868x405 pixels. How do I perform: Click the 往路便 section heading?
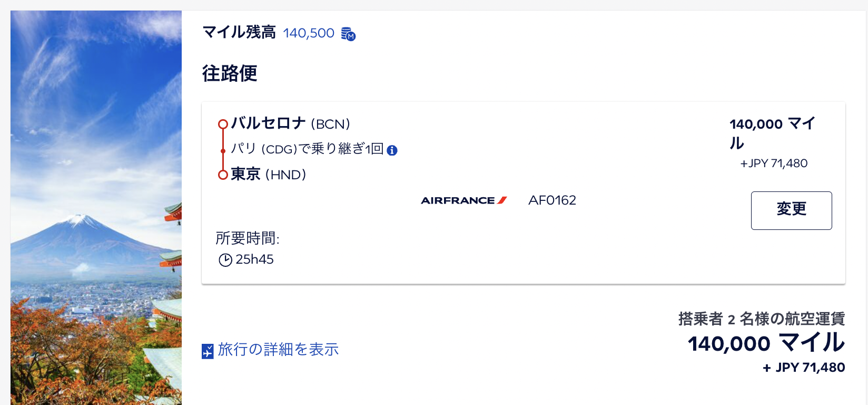coord(230,73)
